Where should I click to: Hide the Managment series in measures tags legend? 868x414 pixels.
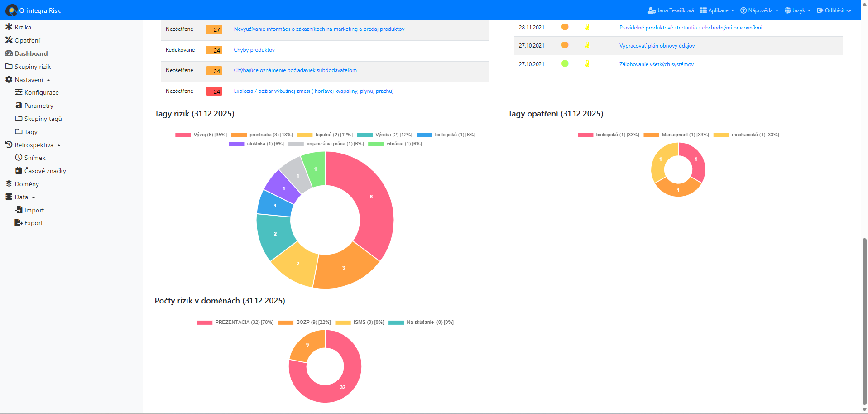pos(676,135)
